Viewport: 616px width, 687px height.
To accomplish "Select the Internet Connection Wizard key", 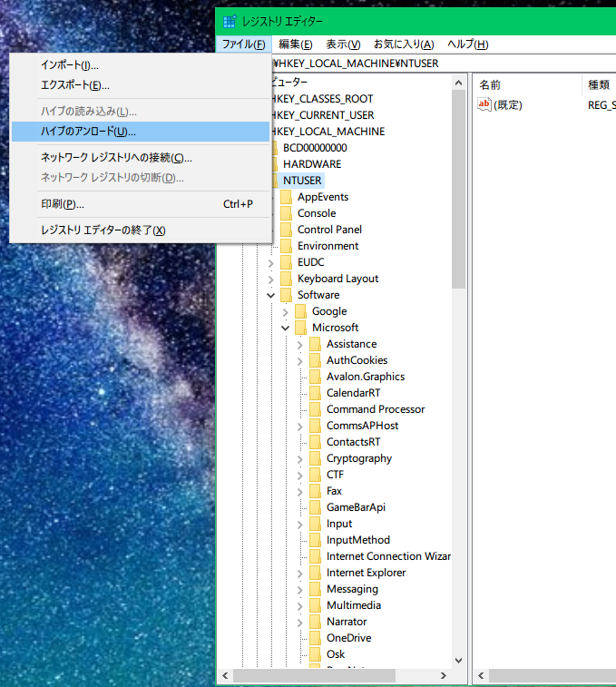I will 388,556.
